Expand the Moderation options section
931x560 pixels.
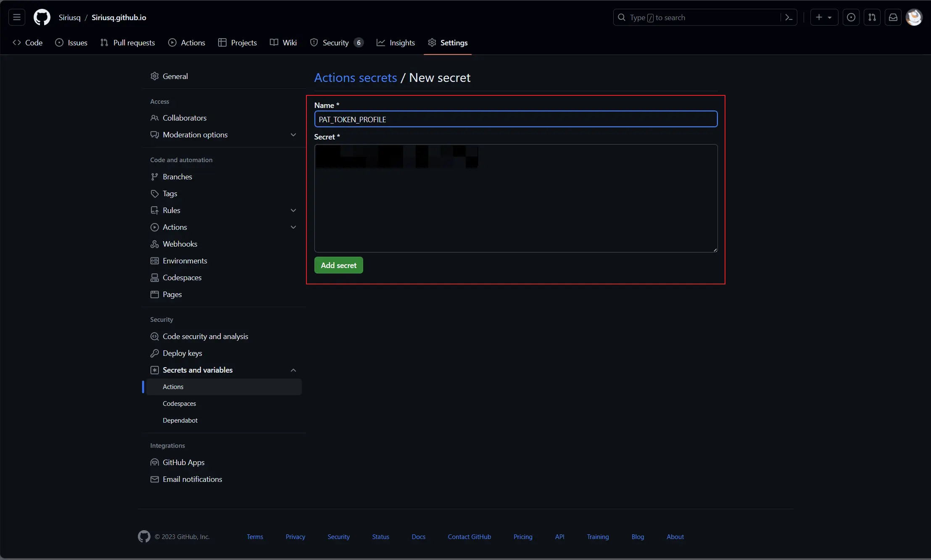[293, 135]
